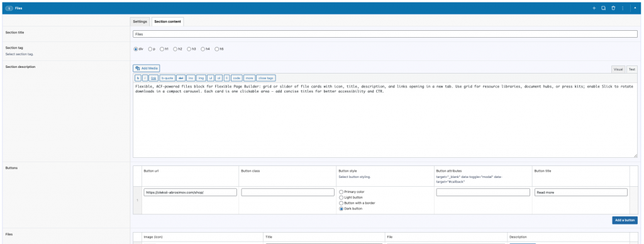
Task: Click the plus icon to add a layout
Action: pyautogui.click(x=594, y=8)
